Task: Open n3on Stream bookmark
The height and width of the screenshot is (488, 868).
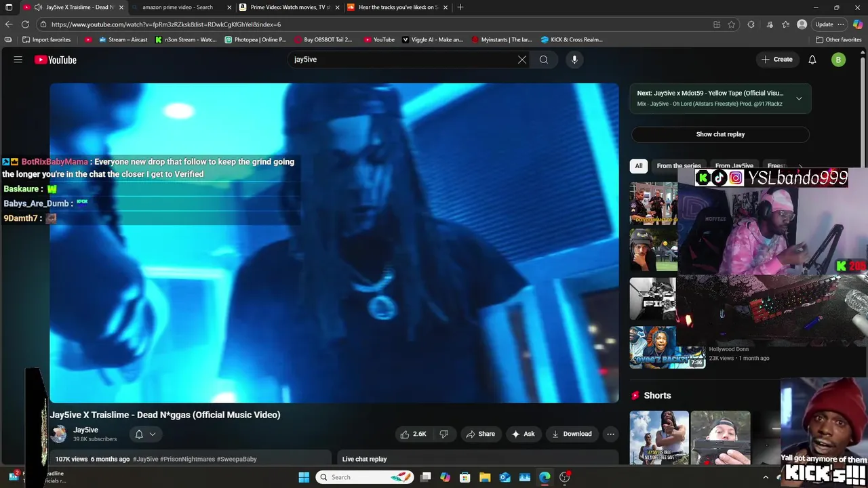Action: (x=186, y=40)
